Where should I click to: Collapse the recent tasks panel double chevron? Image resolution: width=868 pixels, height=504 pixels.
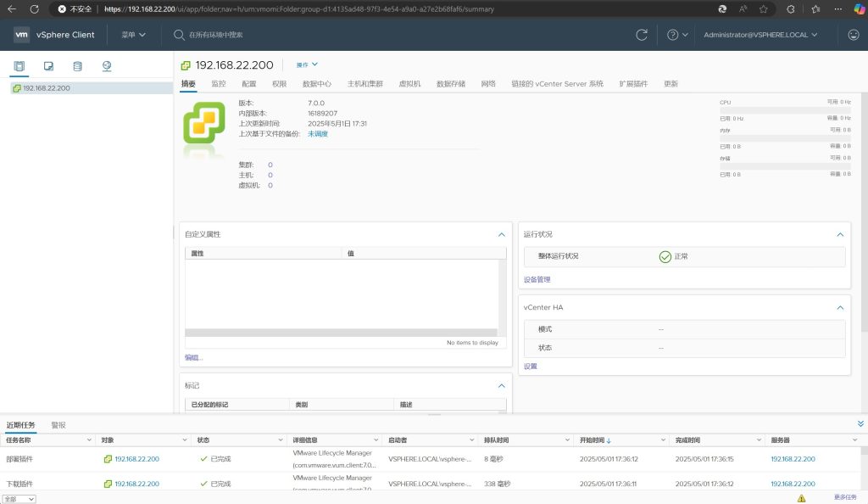click(x=860, y=423)
